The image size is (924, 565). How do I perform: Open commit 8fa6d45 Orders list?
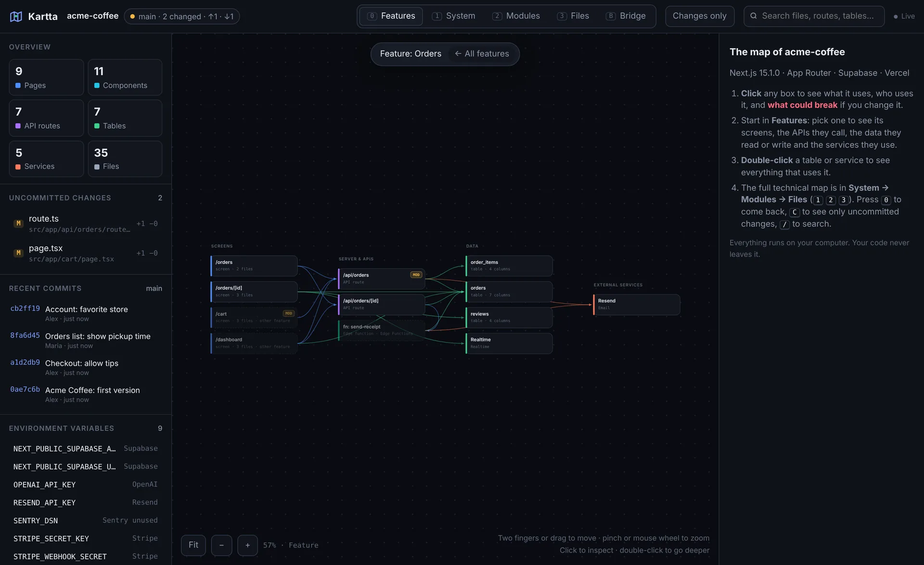click(86, 340)
